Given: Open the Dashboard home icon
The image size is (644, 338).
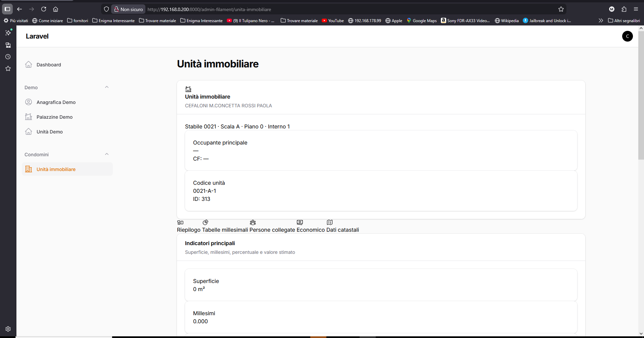Looking at the screenshot, I should coord(29,64).
